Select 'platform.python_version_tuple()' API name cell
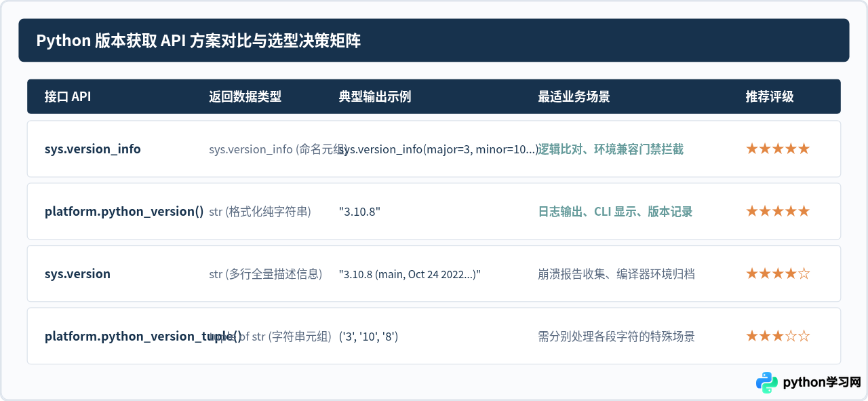868x401 pixels. (x=143, y=337)
